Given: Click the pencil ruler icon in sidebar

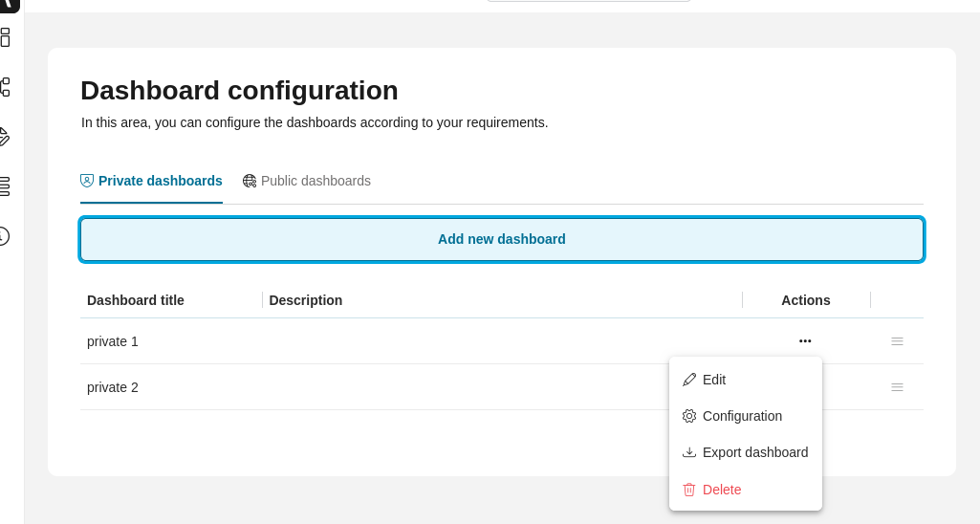Looking at the screenshot, I should click(5, 137).
